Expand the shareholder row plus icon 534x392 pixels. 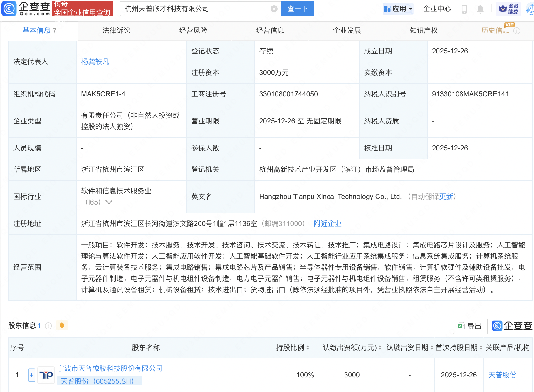coord(32,375)
